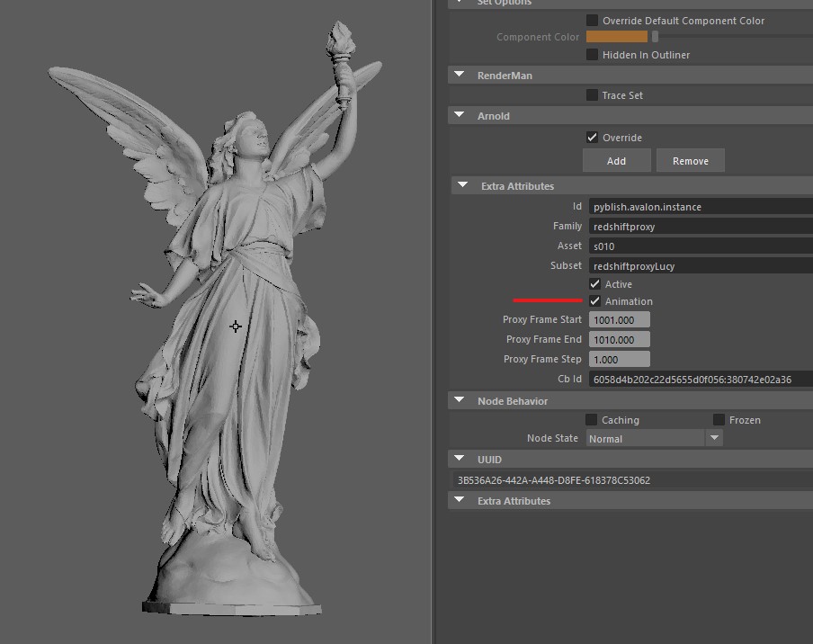Viewport: 813px width, 644px height.
Task: Edit the Id field pyblish.avalon.instance
Action: [x=701, y=206]
